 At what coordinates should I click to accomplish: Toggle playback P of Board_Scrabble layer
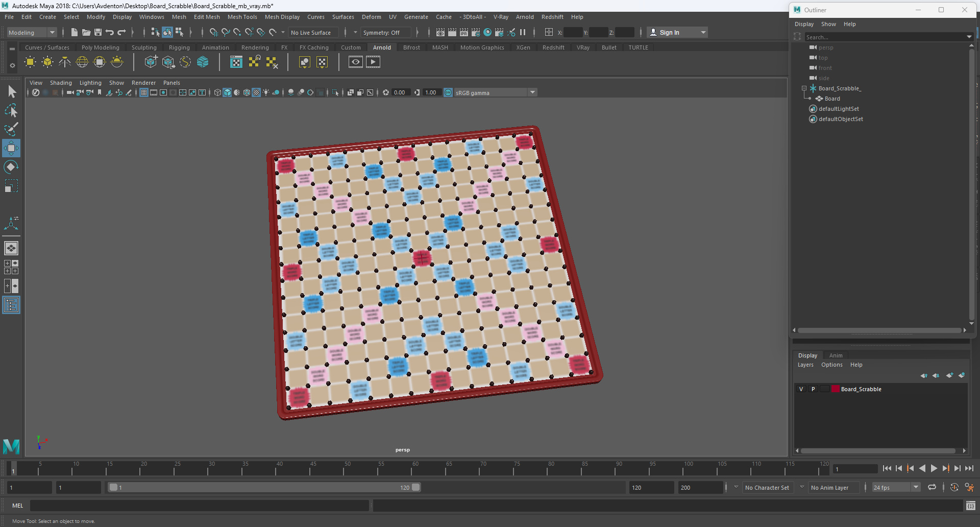point(813,389)
